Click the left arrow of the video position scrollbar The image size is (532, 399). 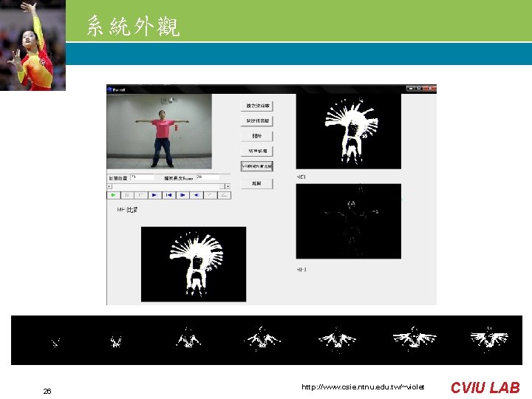(x=109, y=186)
